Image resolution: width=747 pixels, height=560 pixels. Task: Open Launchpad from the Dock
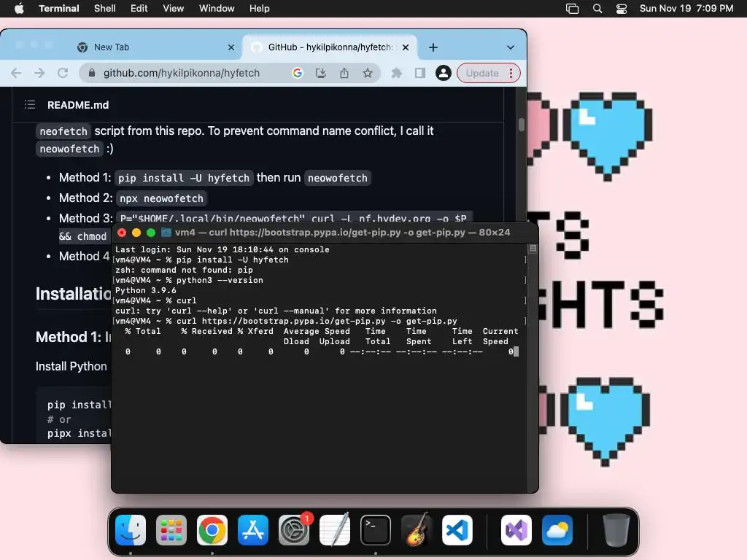[x=171, y=529]
